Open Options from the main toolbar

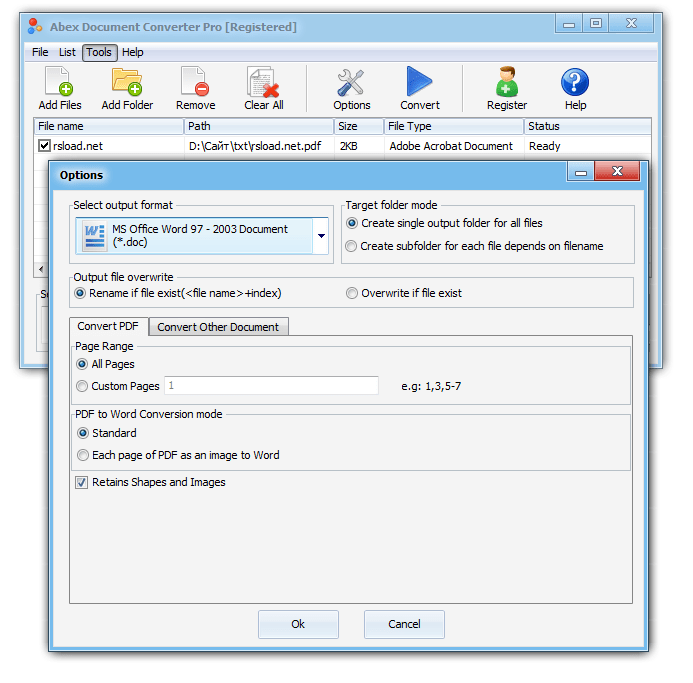point(351,88)
